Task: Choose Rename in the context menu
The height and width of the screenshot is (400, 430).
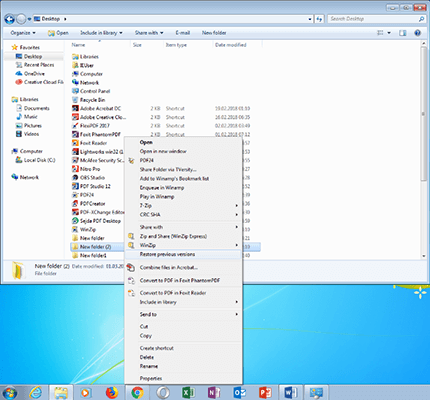Action: coord(183,366)
